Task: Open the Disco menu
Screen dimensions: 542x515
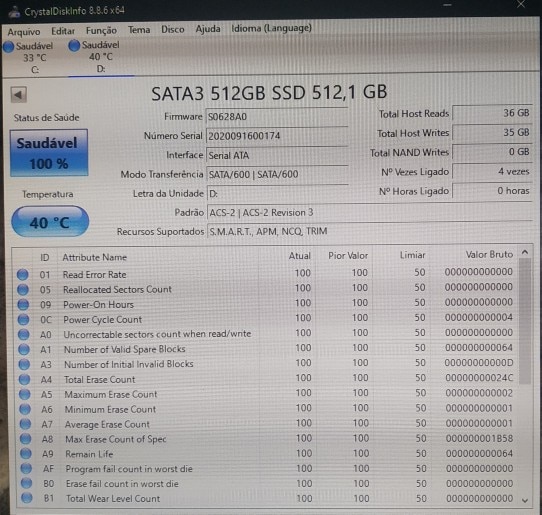Action: (x=172, y=29)
